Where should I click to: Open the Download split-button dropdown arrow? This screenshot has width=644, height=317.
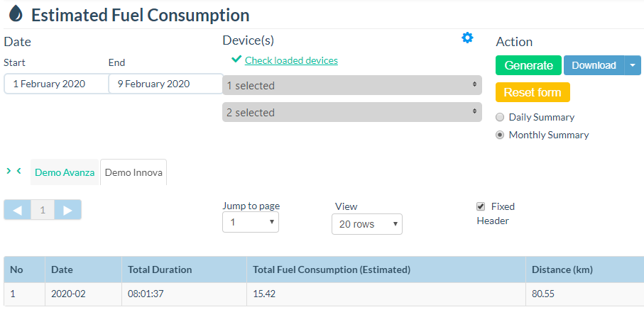pyautogui.click(x=633, y=65)
